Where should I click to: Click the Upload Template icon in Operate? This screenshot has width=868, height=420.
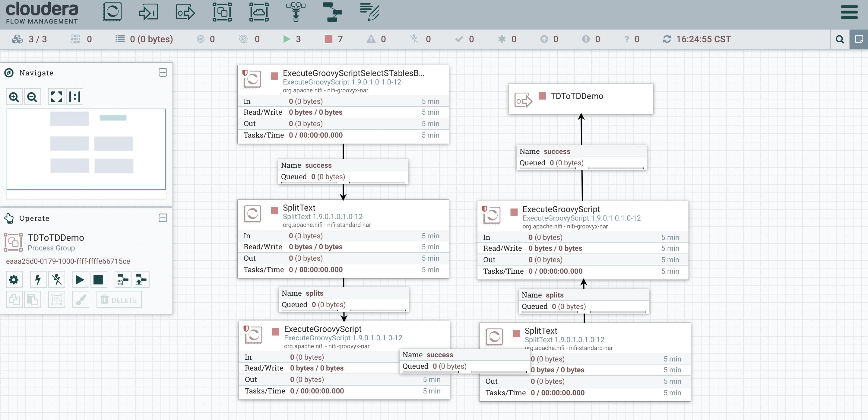click(141, 279)
